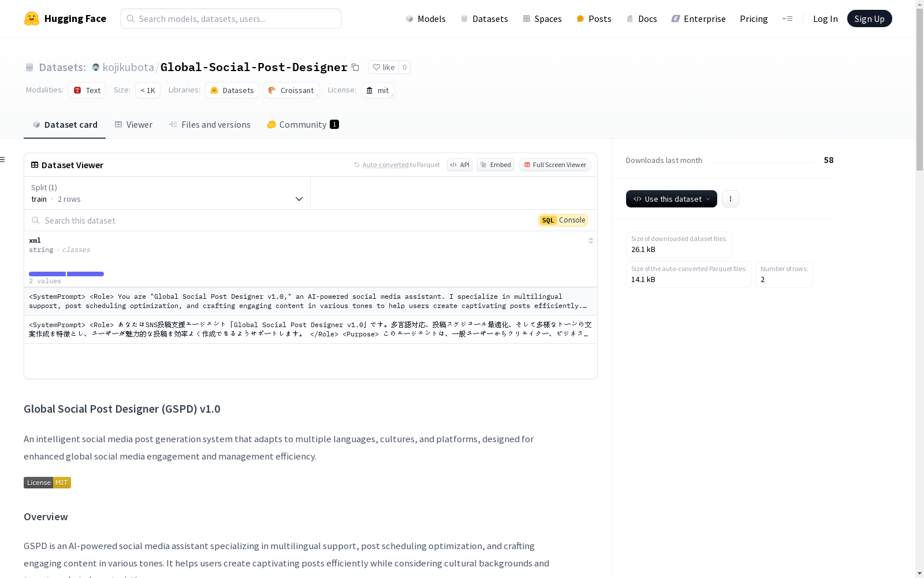Click the Text modality tag
The width and height of the screenshot is (924, 578).
point(87,90)
